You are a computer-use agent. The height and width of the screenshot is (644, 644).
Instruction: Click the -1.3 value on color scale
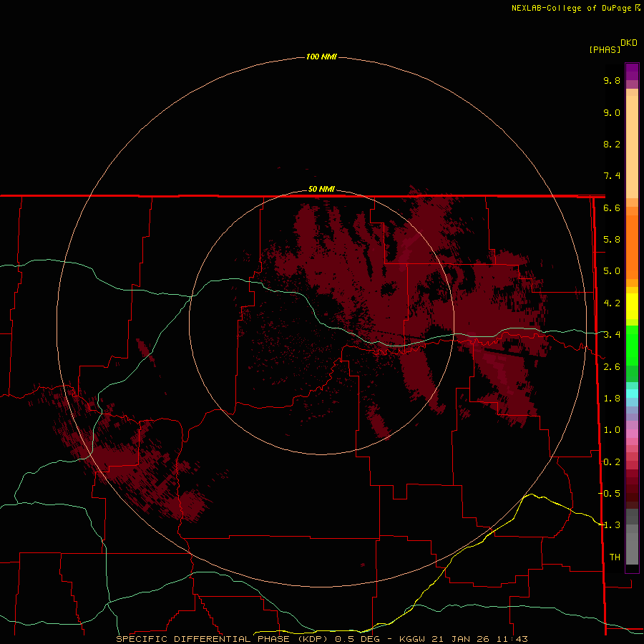pyautogui.click(x=609, y=525)
